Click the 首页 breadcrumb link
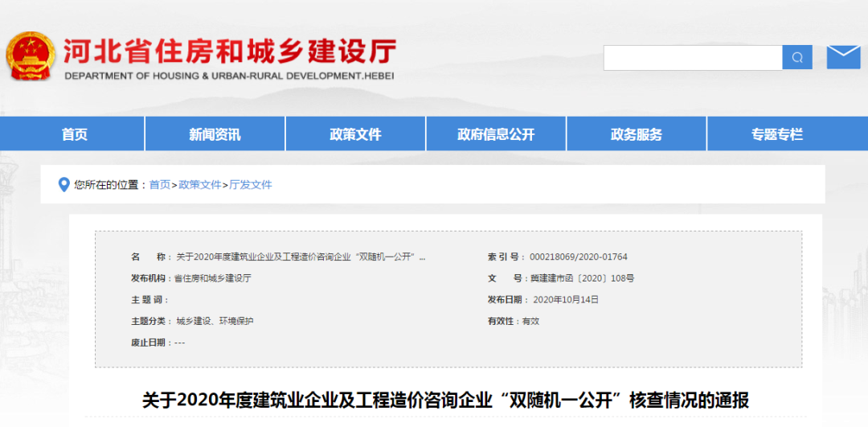The image size is (868, 427). coord(160,185)
